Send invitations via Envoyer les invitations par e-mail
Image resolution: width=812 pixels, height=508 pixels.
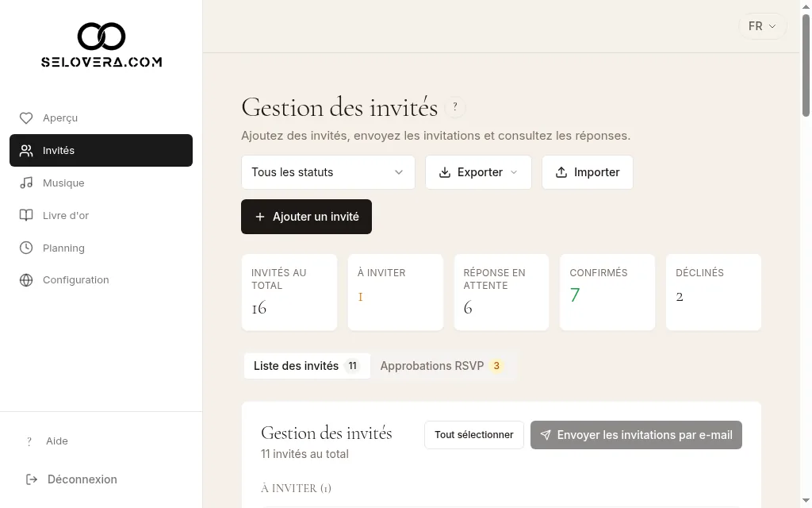pyautogui.click(x=636, y=435)
